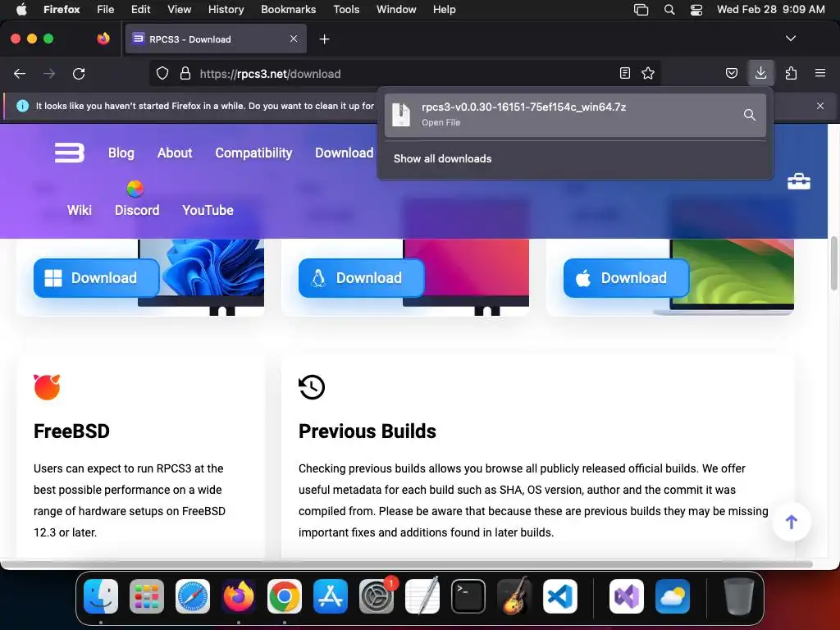Viewport: 840px width, 630px height.
Task: Click the browser back arrow
Action: click(x=20, y=73)
